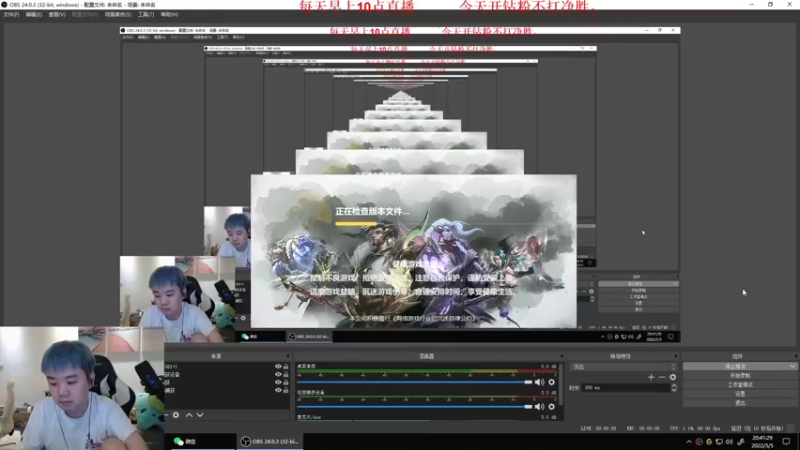Click the 退出 exit button
This screenshot has height=450, width=800.
click(740, 403)
